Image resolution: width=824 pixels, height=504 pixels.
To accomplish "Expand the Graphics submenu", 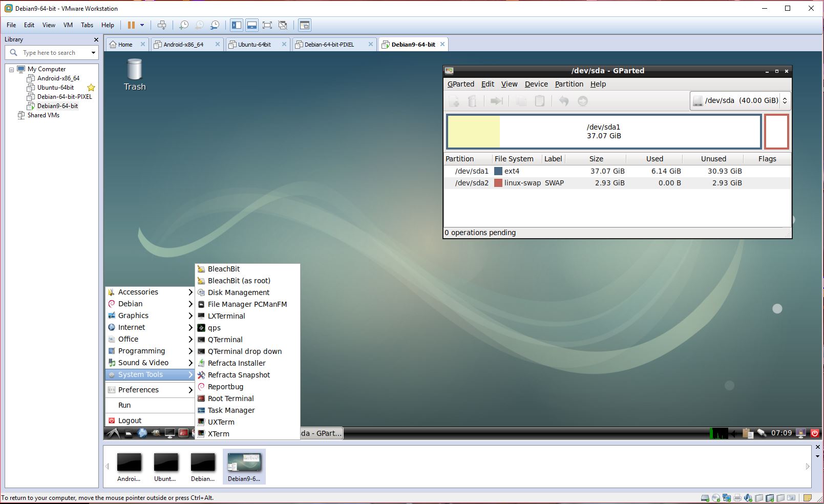I will click(x=150, y=316).
